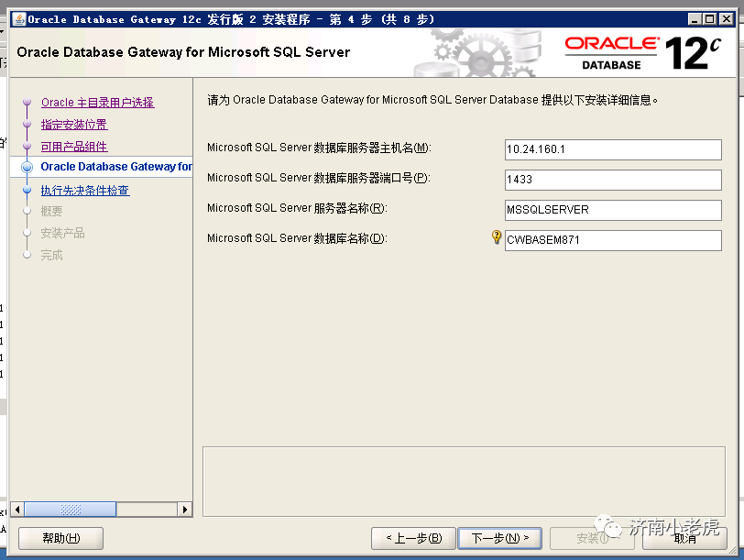Click the step circle beside 指定安装位置
The height and width of the screenshot is (560, 744).
tap(27, 124)
